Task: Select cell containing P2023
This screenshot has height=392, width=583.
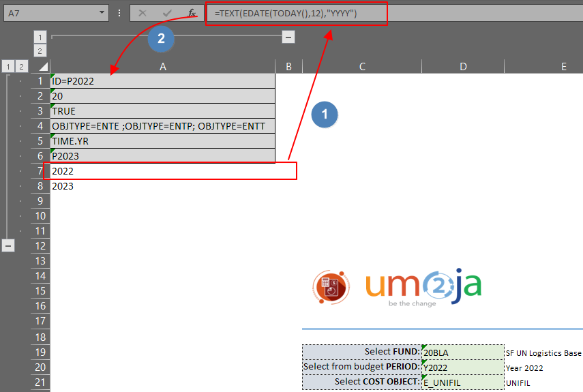Action: tap(162, 156)
